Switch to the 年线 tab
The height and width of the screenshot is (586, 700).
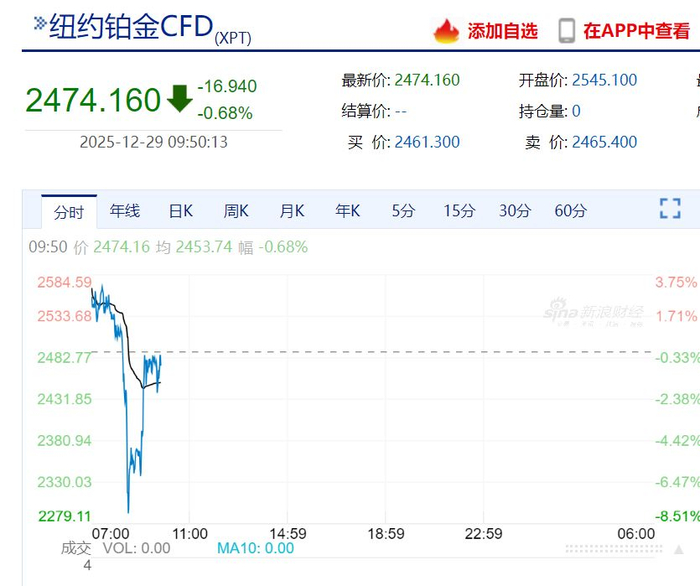coord(125,211)
